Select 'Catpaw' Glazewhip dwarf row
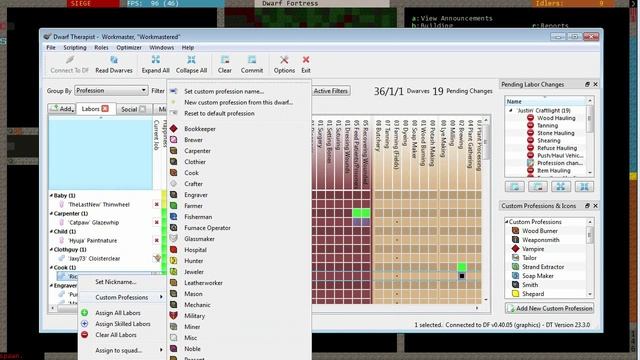640x360 pixels. pos(93,222)
